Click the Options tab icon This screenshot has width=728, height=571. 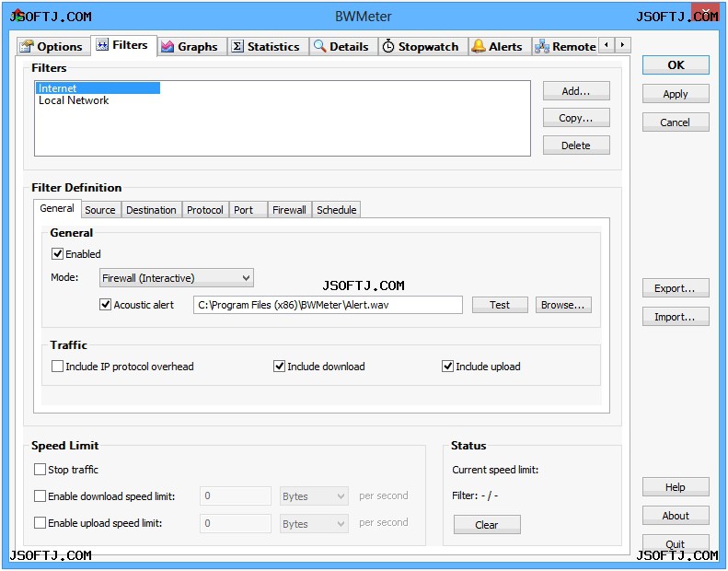(x=27, y=46)
